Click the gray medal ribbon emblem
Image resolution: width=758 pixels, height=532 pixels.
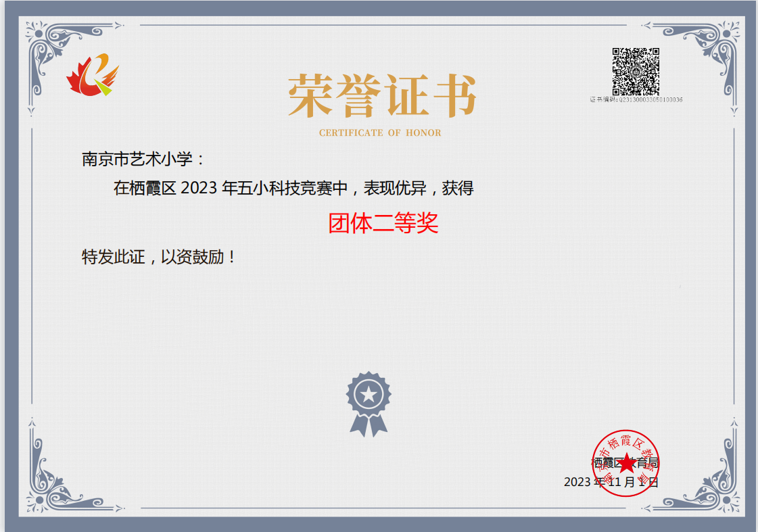[x=369, y=404]
